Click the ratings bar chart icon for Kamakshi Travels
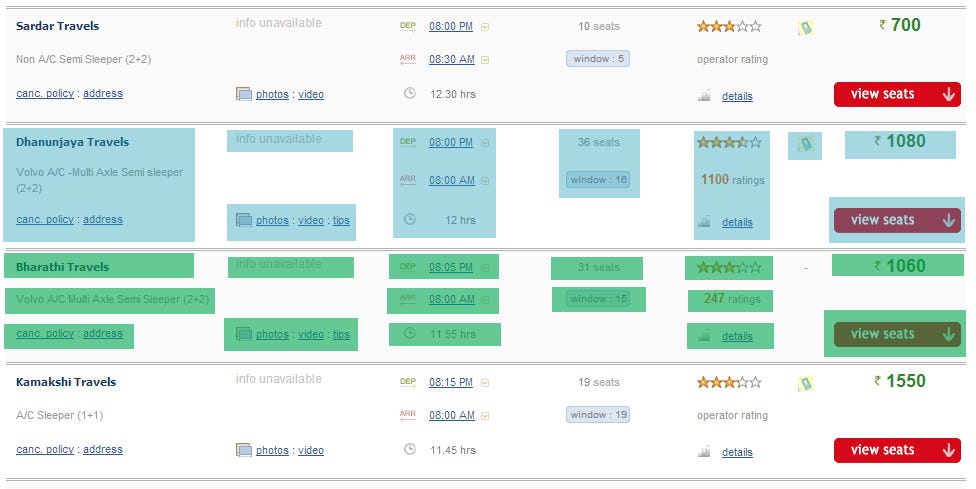This screenshot has width=976, height=489. click(x=704, y=452)
